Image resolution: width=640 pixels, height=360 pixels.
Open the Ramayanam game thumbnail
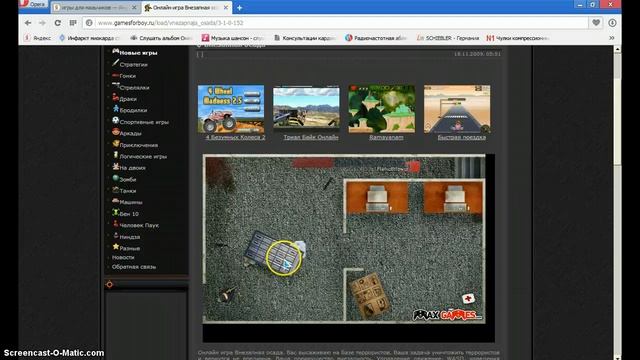(x=382, y=109)
